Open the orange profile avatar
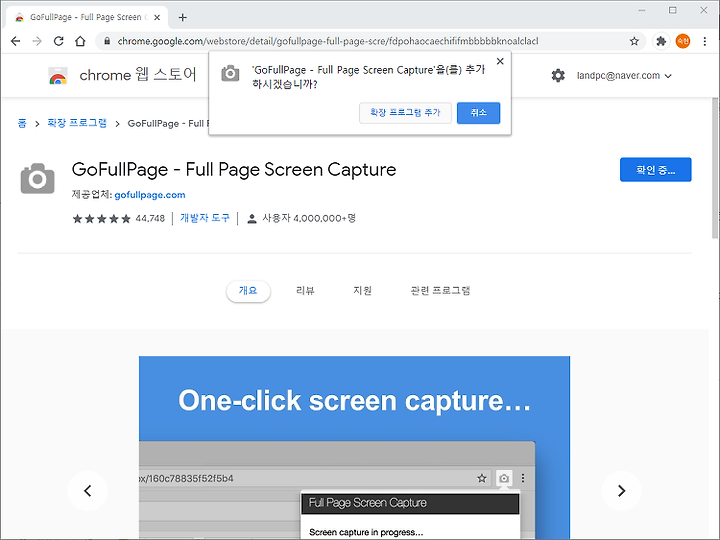 683,41
